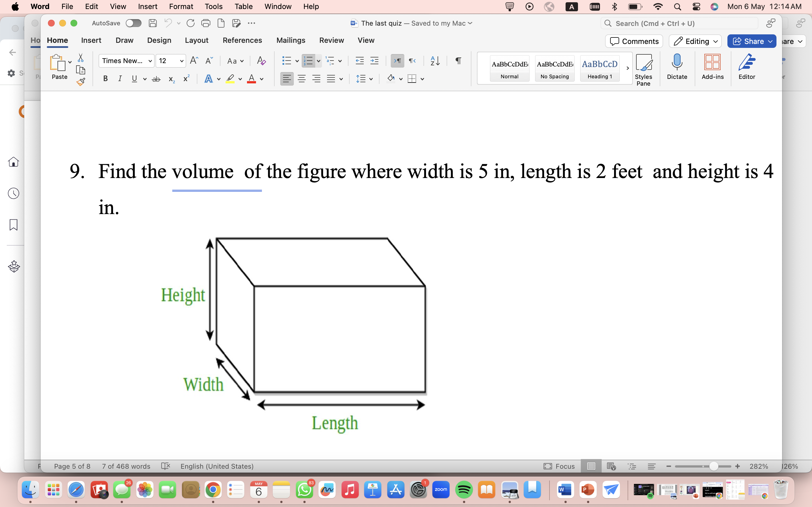Switch to the References ribbon tab
This screenshot has height=507, width=812.
242,40
